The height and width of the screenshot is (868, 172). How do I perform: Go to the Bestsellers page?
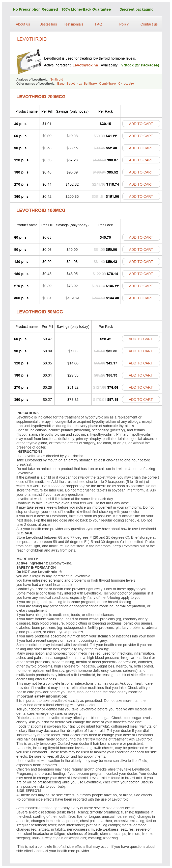pos(48,24)
